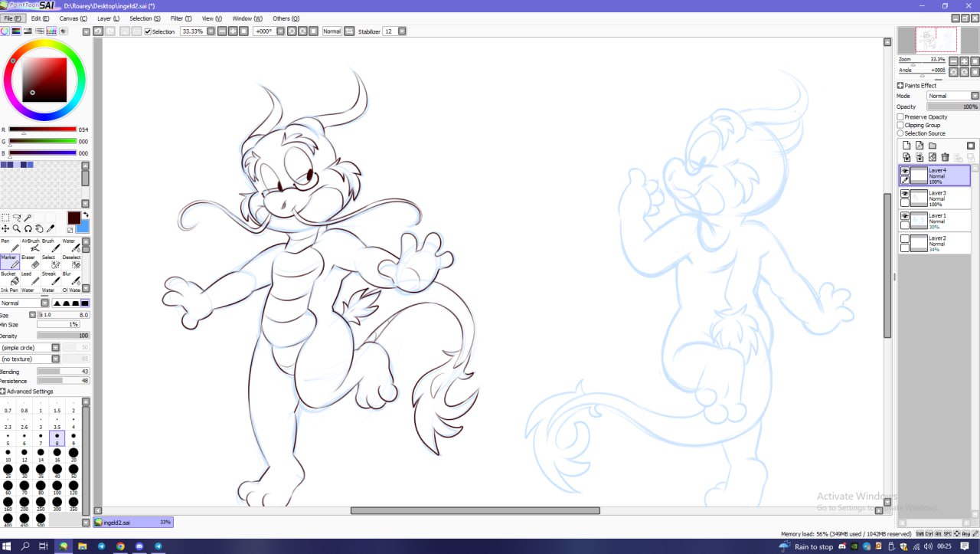Viewport: 980px width, 554px height.
Task: Hide Layer3 using its eye icon
Action: click(905, 194)
